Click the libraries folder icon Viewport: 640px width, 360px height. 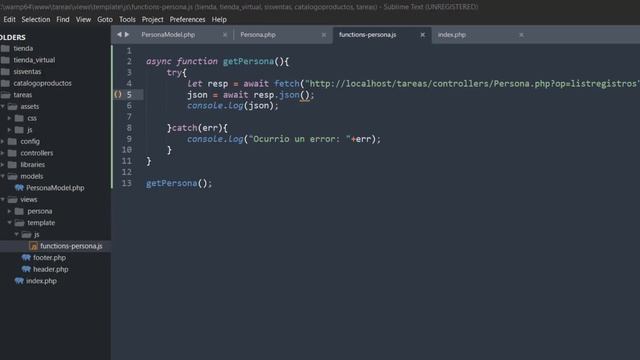[x=13, y=165]
